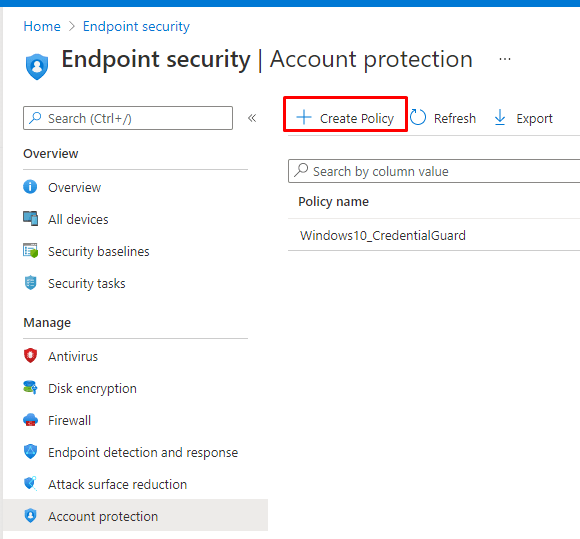Screen dimensions: 580x539
Task: Click the All devices icon
Action: 30,218
